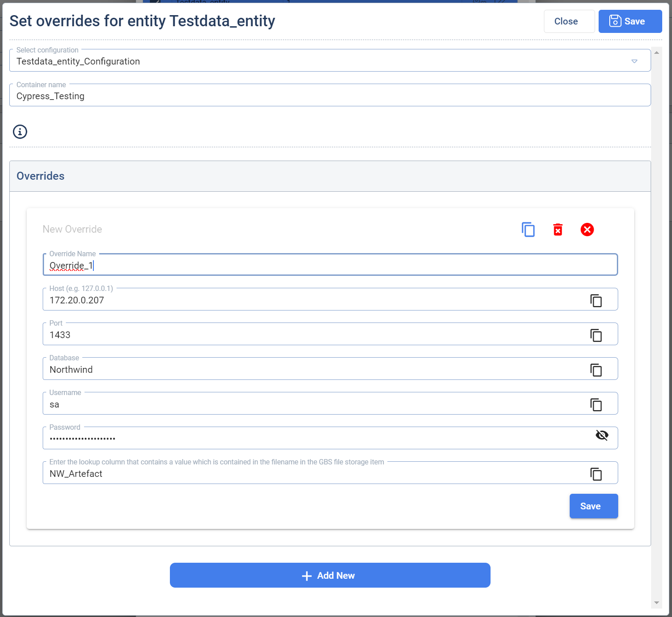This screenshot has width=672, height=617.
Task: Add a new override
Action: (x=330, y=575)
